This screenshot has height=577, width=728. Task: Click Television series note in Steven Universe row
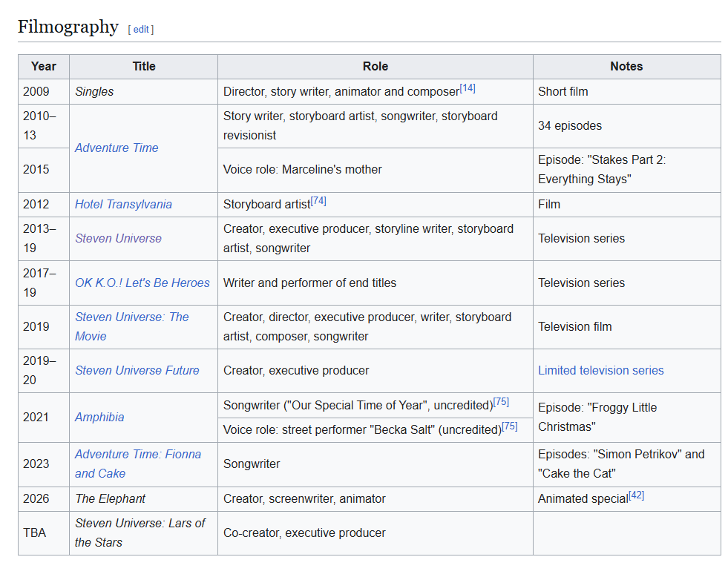point(581,238)
